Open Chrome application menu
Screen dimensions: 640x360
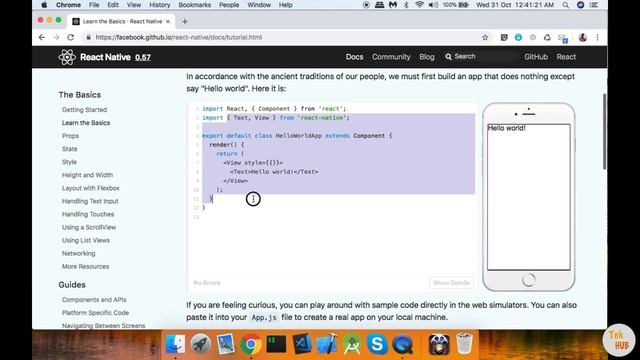tap(68, 5)
